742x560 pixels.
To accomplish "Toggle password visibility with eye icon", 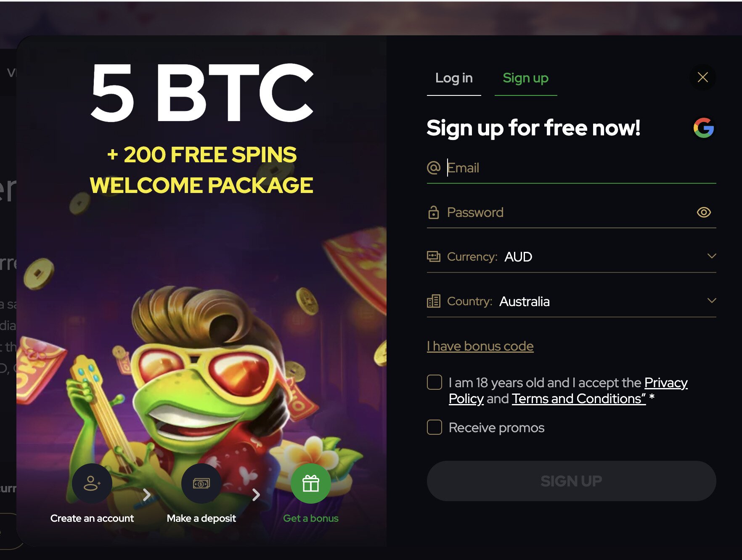I will click(x=704, y=212).
